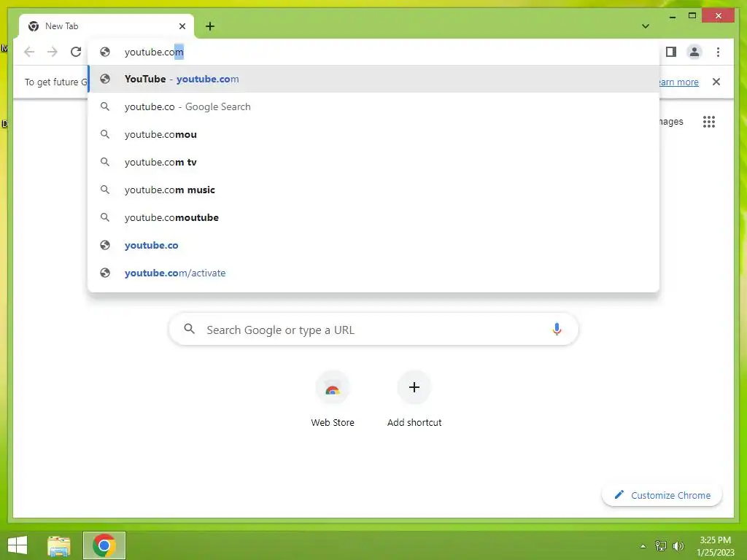This screenshot has width=747, height=560.
Task: Open the network tray icon
Action: click(661, 545)
